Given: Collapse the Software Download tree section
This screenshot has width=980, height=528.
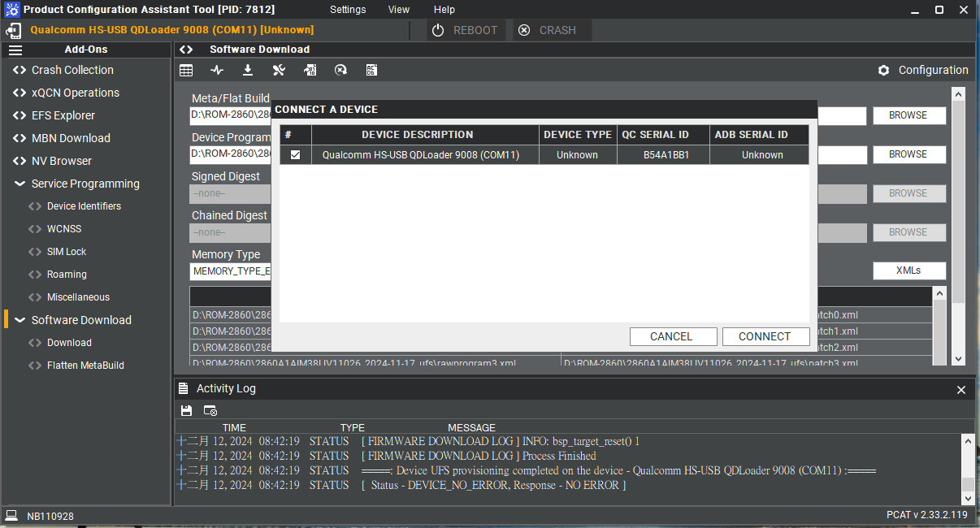Looking at the screenshot, I should click(20, 320).
